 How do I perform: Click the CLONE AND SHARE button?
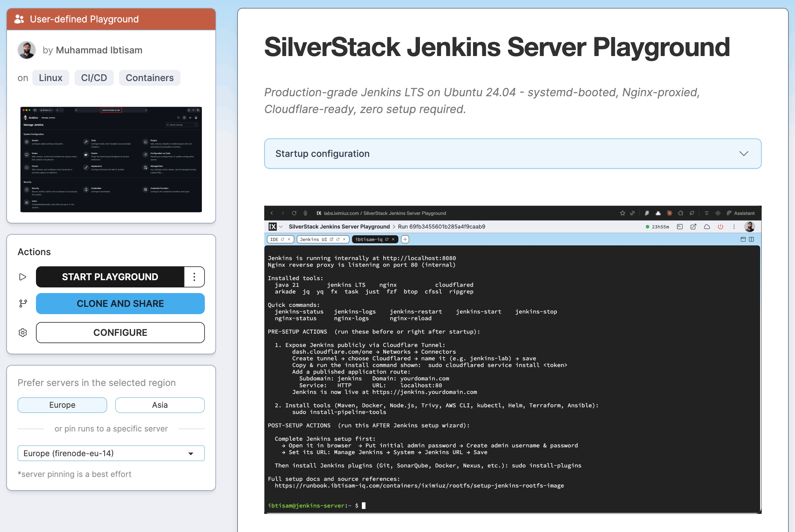(x=120, y=304)
